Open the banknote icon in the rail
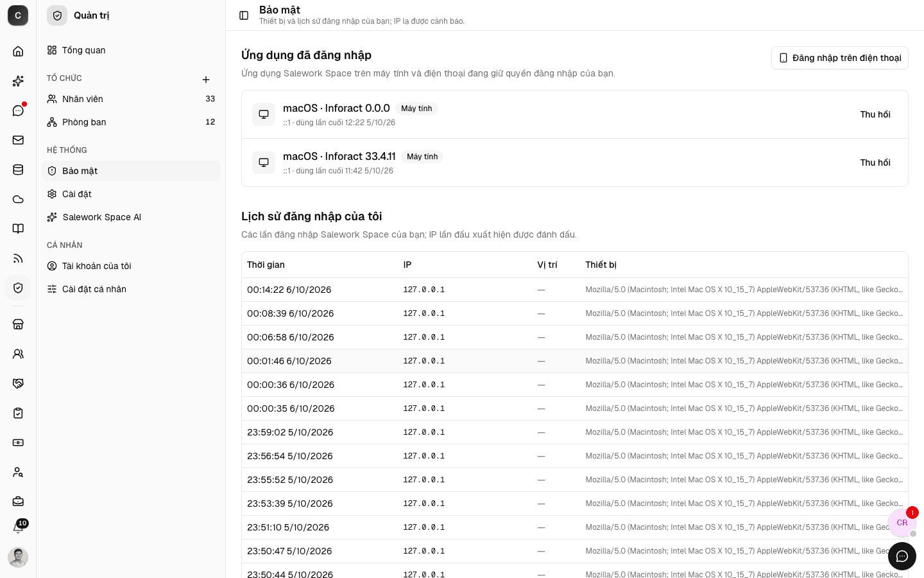This screenshot has width=924, height=578. [18, 442]
